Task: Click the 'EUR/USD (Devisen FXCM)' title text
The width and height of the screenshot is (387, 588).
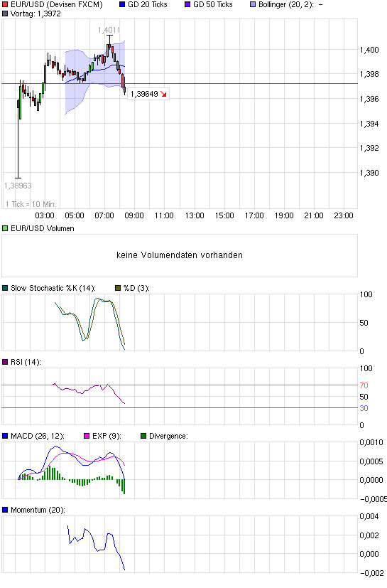Action: [x=57, y=4]
